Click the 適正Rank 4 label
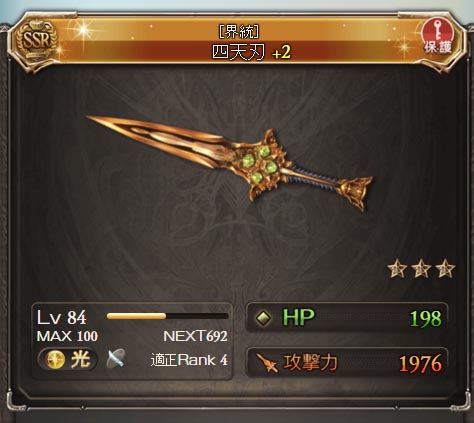 [189, 360]
